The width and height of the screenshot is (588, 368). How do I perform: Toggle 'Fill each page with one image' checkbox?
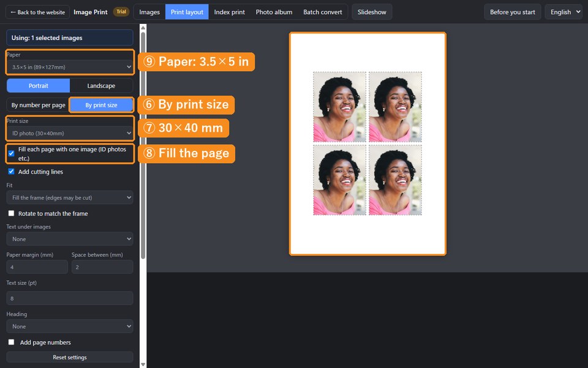(11, 153)
